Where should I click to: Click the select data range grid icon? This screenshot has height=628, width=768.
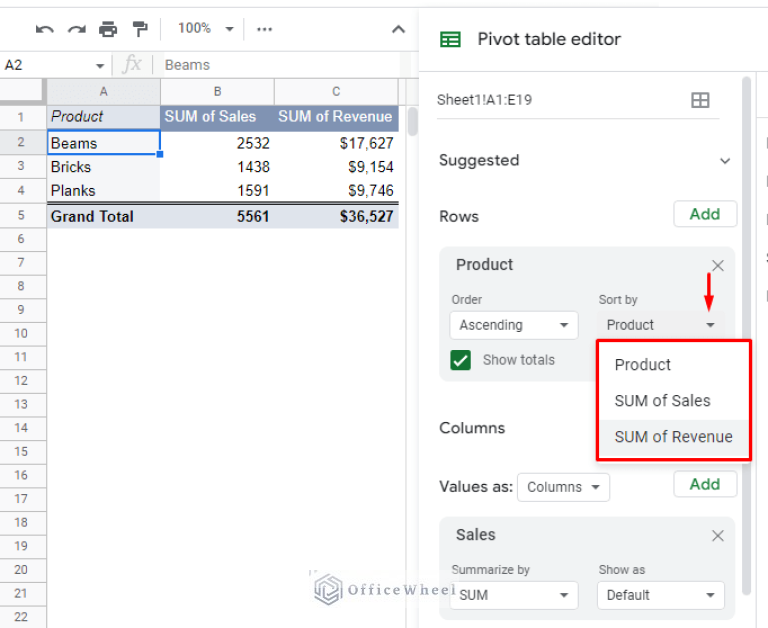point(700,100)
